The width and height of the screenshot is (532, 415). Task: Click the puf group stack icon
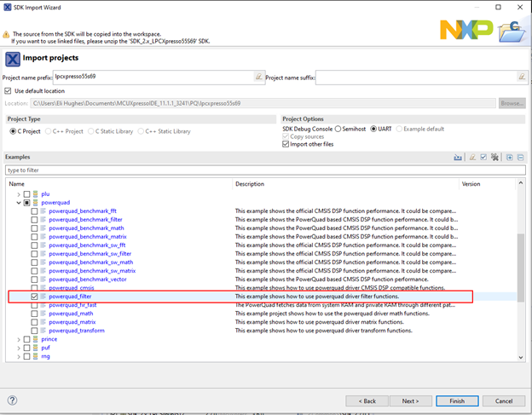(x=35, y=348)
